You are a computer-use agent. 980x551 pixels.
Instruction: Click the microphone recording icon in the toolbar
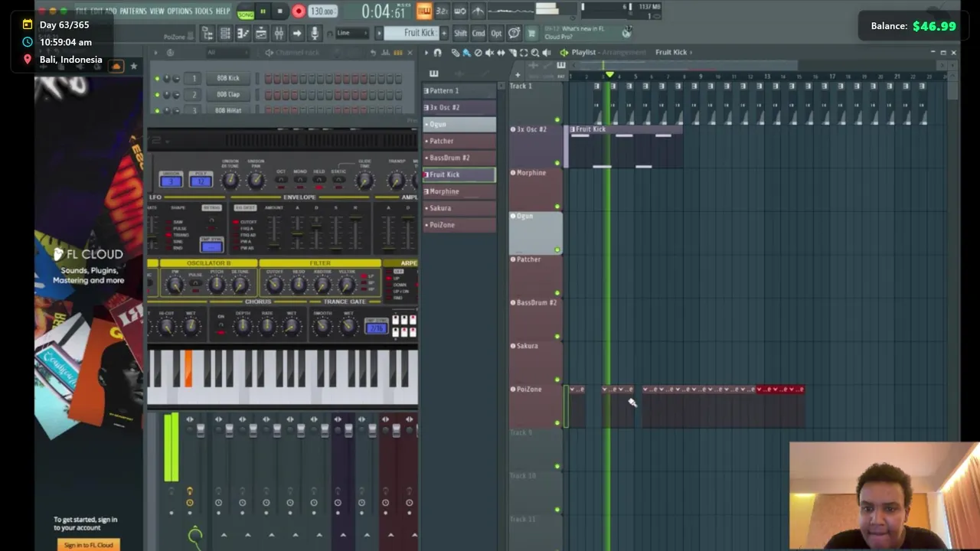(315, 33)
